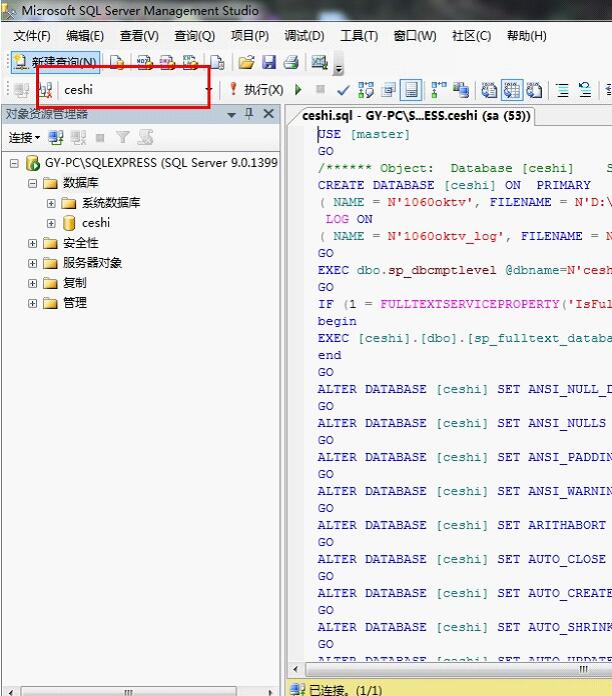Pin the 对象资源管理器 panel with pushpin icon
This screenshot has width=612, height=696.
249,114
